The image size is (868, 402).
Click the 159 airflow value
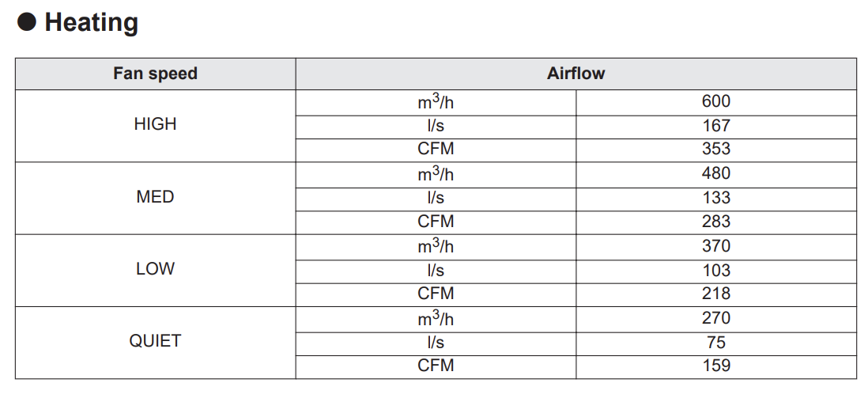(x=715, y=366)
